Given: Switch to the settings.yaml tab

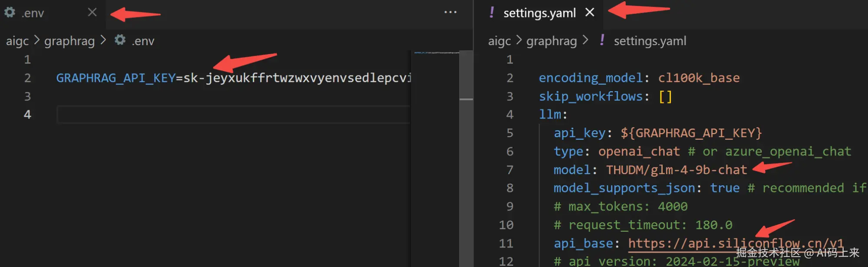Looking at the screenshot, I should click(x=539, y=13).
